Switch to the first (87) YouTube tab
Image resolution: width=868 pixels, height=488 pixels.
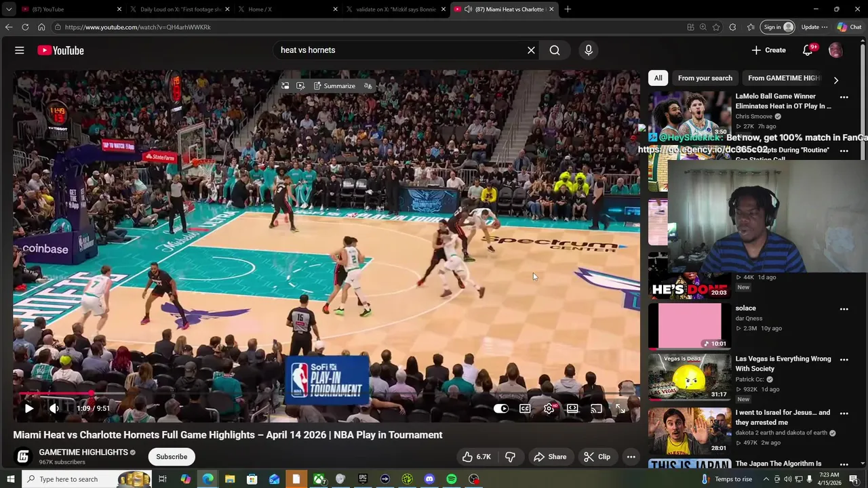(71, 9)
